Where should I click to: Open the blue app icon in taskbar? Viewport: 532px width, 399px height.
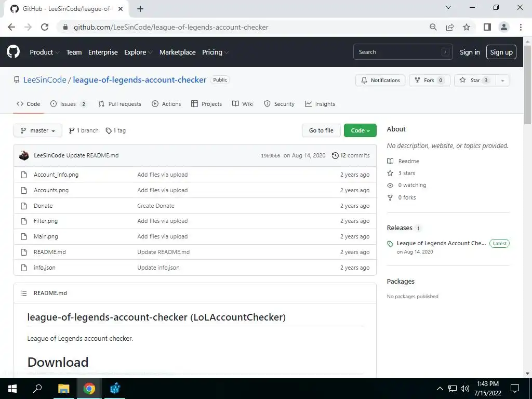tap(115, 389)
